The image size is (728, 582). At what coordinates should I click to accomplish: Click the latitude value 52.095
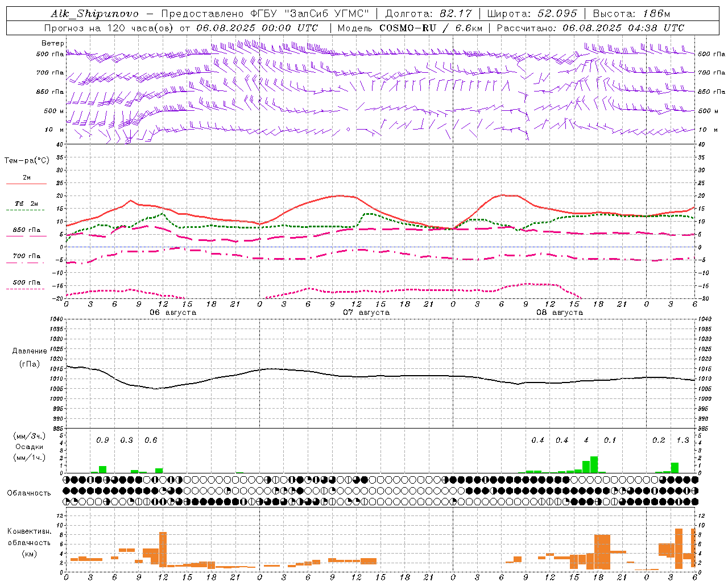tap(556, 14)
